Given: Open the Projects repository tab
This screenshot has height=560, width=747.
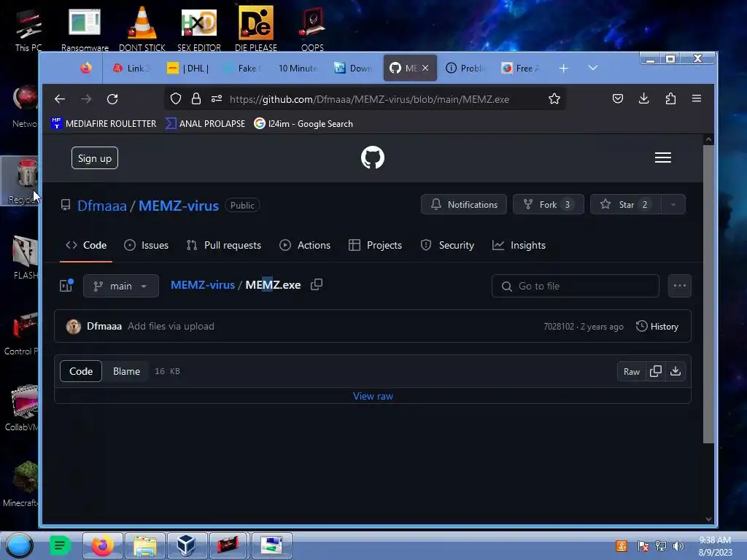Looking at the screenshot, I should [x=376, y=245].
